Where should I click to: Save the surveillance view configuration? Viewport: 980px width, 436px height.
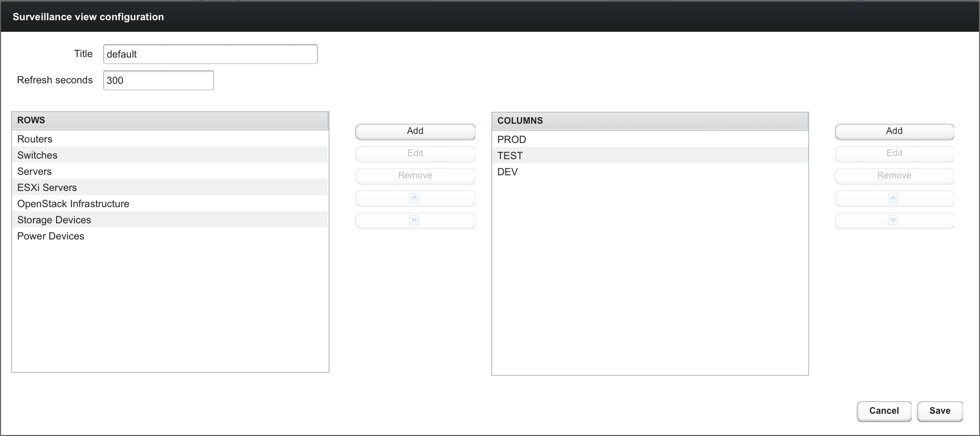pyautogui.click(x=940, y=411)
